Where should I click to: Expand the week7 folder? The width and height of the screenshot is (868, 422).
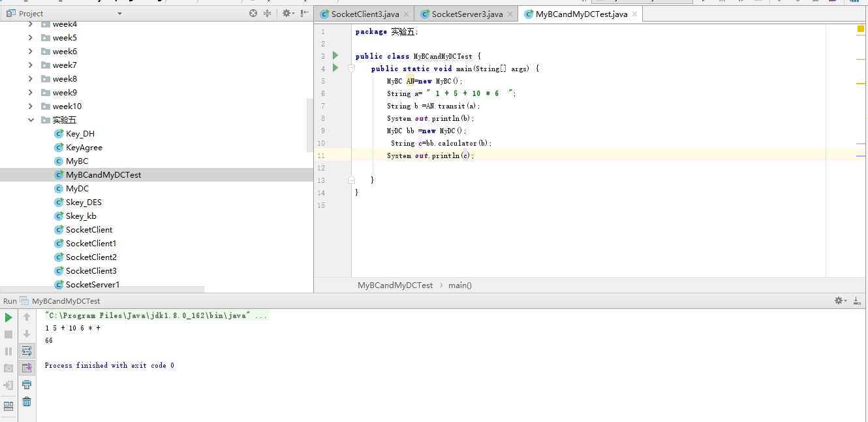tap(31, 65)
